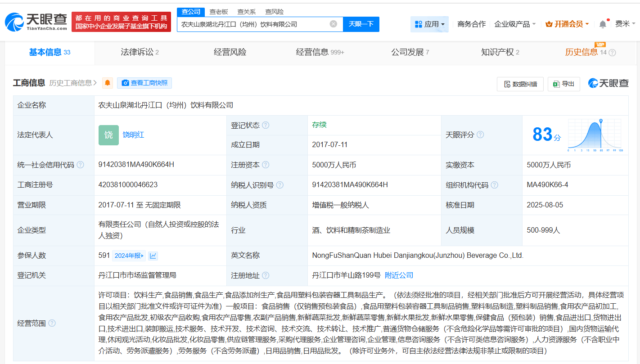640x364 pixels.
Task: Open the 企业级产品 dropdown
Action: pyautogui.click(x=515, y=24)
